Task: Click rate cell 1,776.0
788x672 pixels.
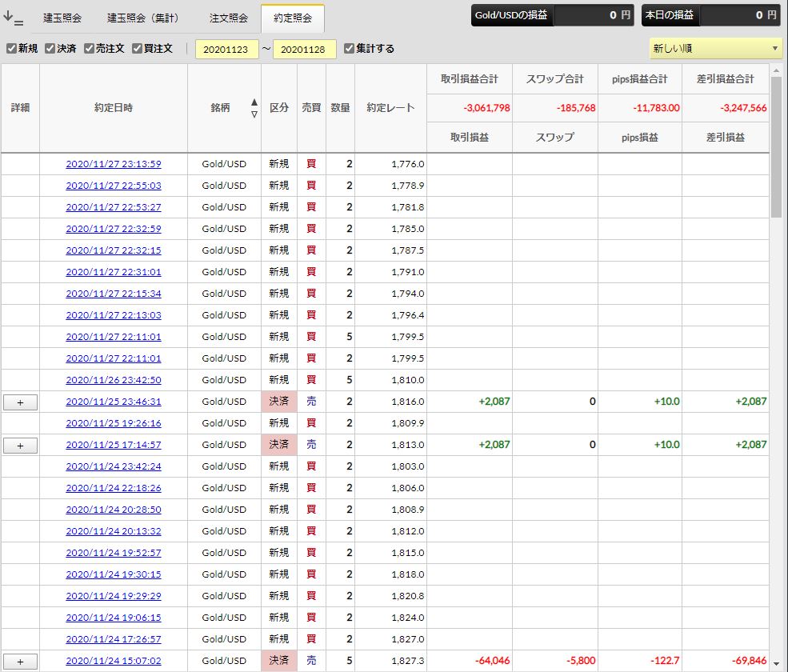Action: tap(407, 164)
